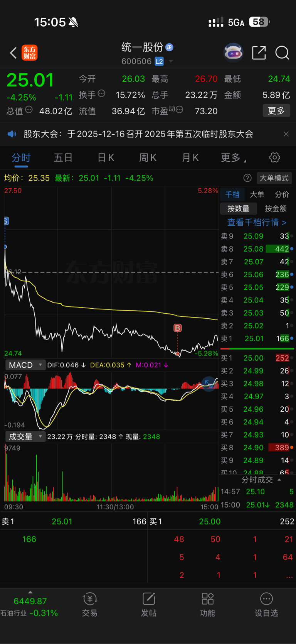Tap the 15:00 25.01 trade record

tap(257, 505)
